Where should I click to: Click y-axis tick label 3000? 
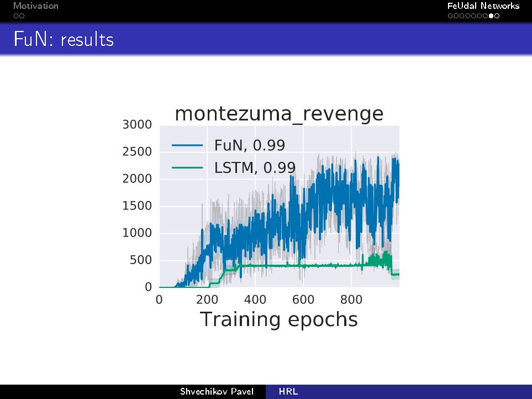137,124
